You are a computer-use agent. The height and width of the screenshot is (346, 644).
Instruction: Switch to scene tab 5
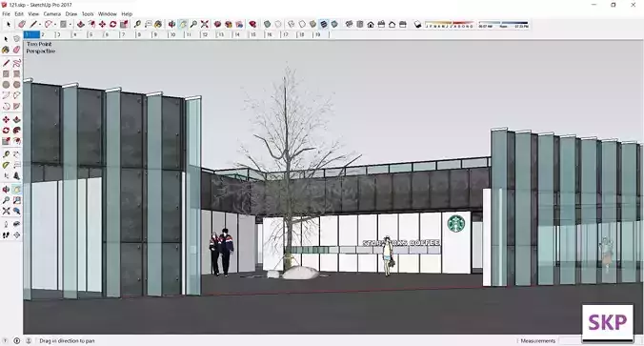(96, 35)
